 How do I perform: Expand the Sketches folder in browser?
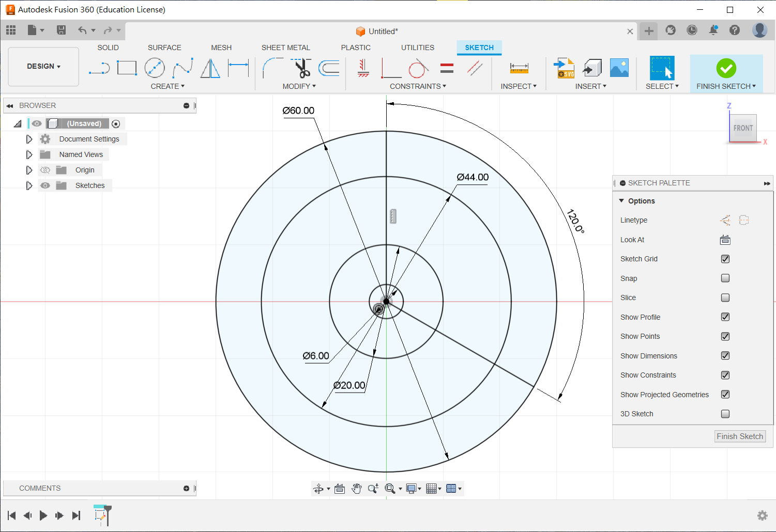click(x=29, y=185)
